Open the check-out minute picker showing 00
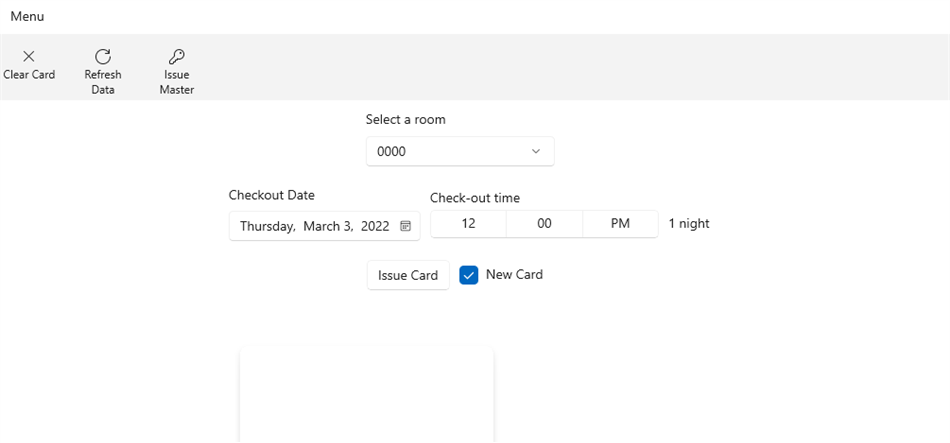The height and width of the screenshot is (443, 950). (544, 224)
